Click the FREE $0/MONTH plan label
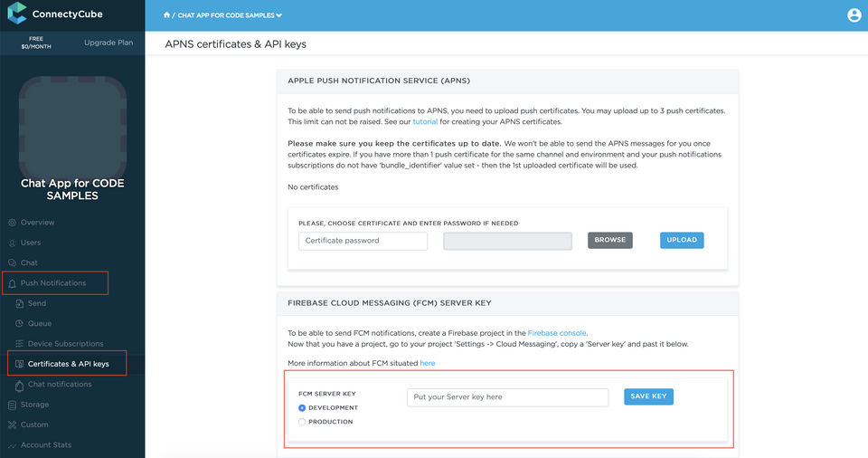 (x=36, y=43)
